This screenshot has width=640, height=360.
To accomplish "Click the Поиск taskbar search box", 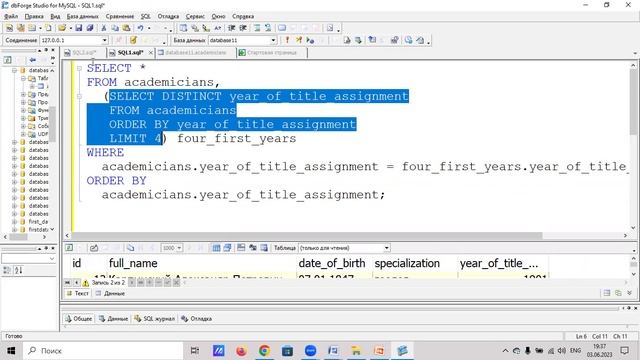I will (x=102, y=351).
